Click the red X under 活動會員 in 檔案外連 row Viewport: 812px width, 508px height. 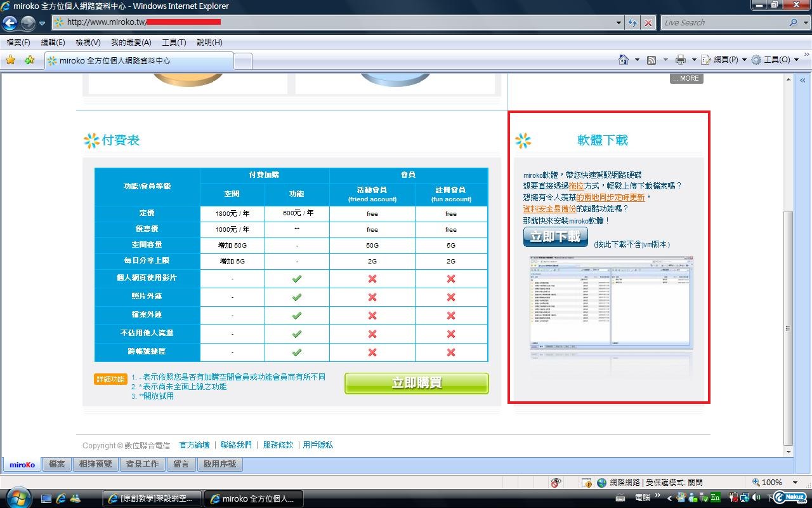tap(372, 315)
